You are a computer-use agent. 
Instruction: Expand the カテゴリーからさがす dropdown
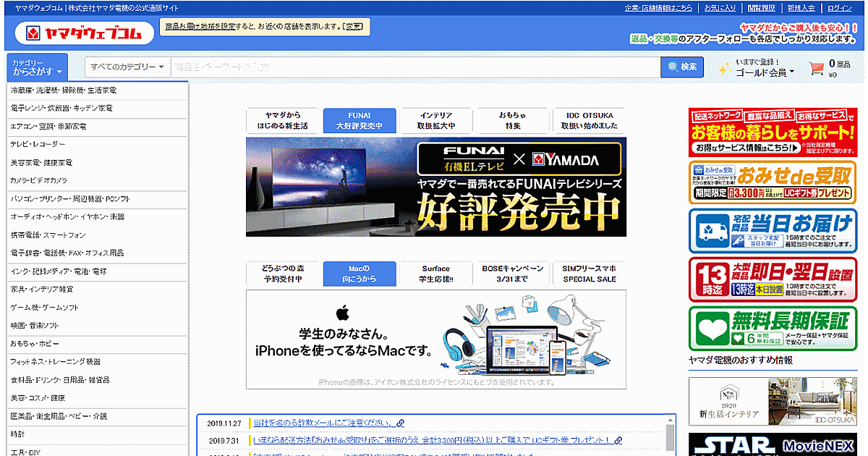(37, 67)
